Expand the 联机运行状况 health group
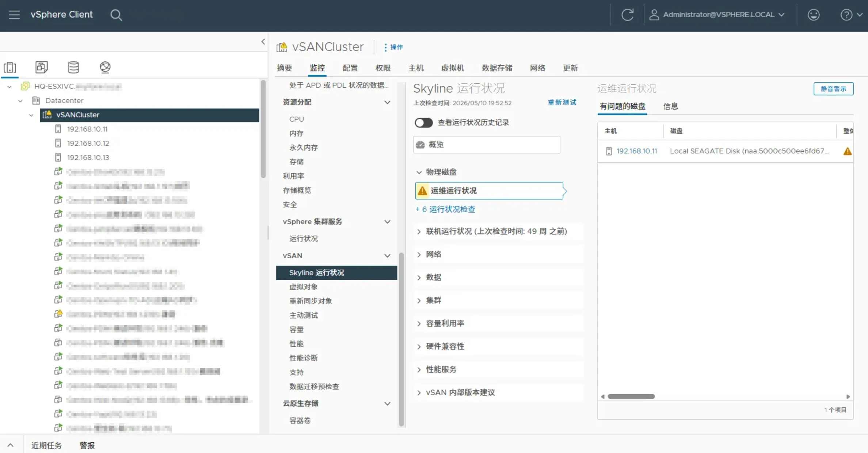 (419, 231)
